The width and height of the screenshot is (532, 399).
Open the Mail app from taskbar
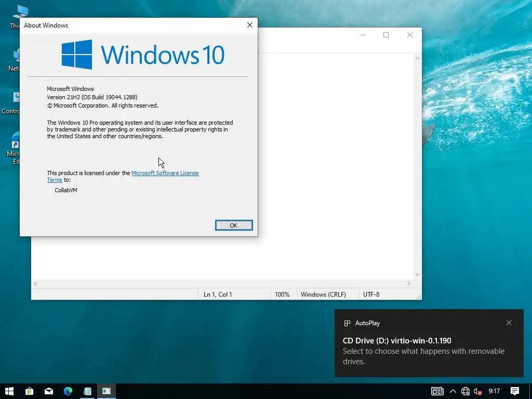coord(48,391)
